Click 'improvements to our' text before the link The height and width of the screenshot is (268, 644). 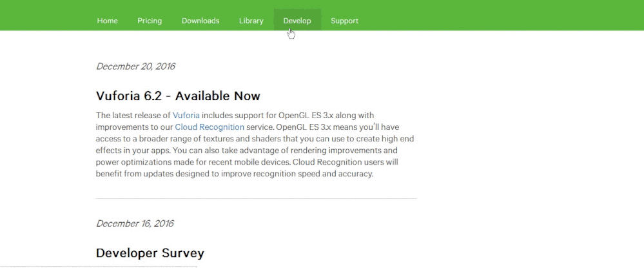coord(134,127)
